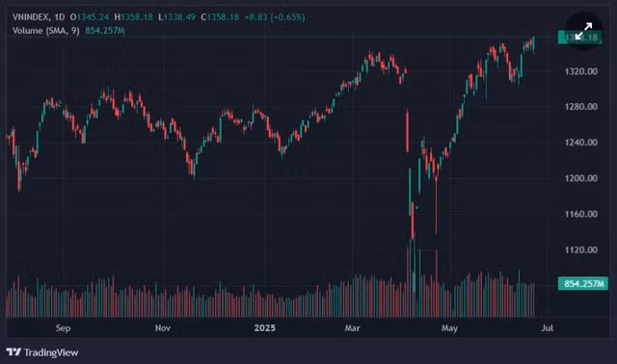Click the 1240.00 price axis label
The height and width of the screenshot is (364, 617).
tap(580, 143)
